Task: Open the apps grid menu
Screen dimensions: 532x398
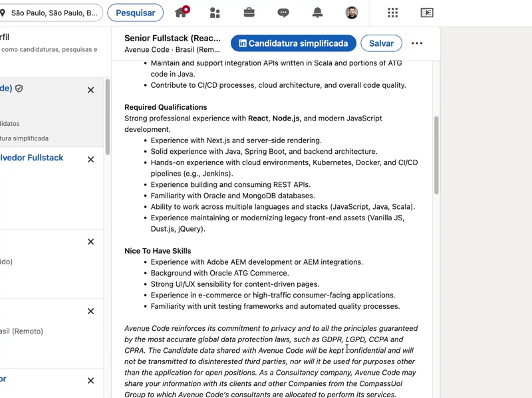Action: [393, 13]
